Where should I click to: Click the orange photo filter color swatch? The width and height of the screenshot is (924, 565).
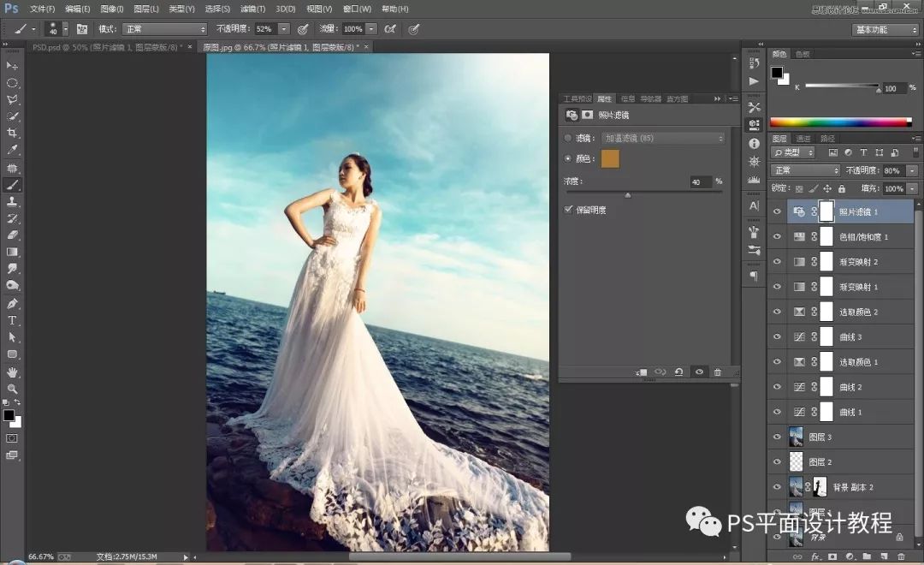(609, 158)
